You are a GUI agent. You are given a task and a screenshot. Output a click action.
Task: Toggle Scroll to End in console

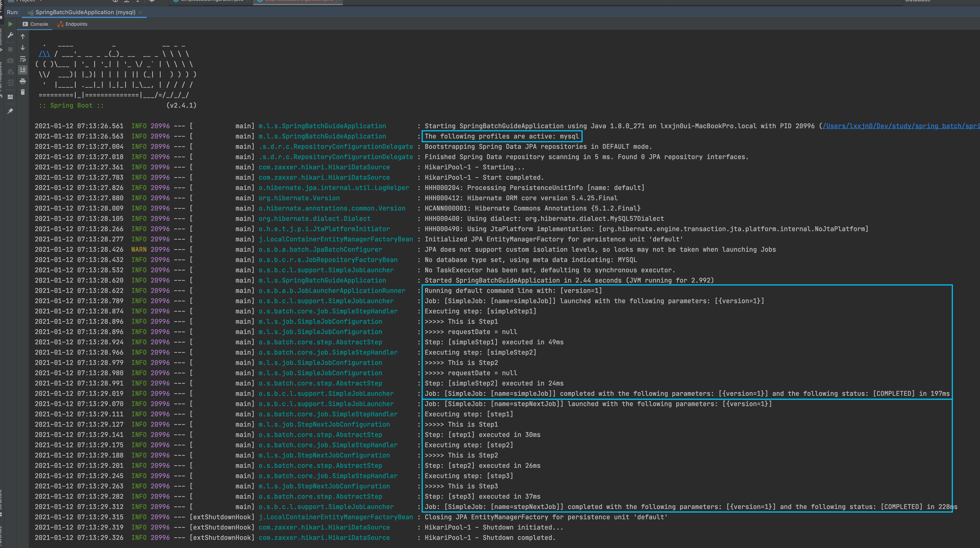(x=23, y=70)
